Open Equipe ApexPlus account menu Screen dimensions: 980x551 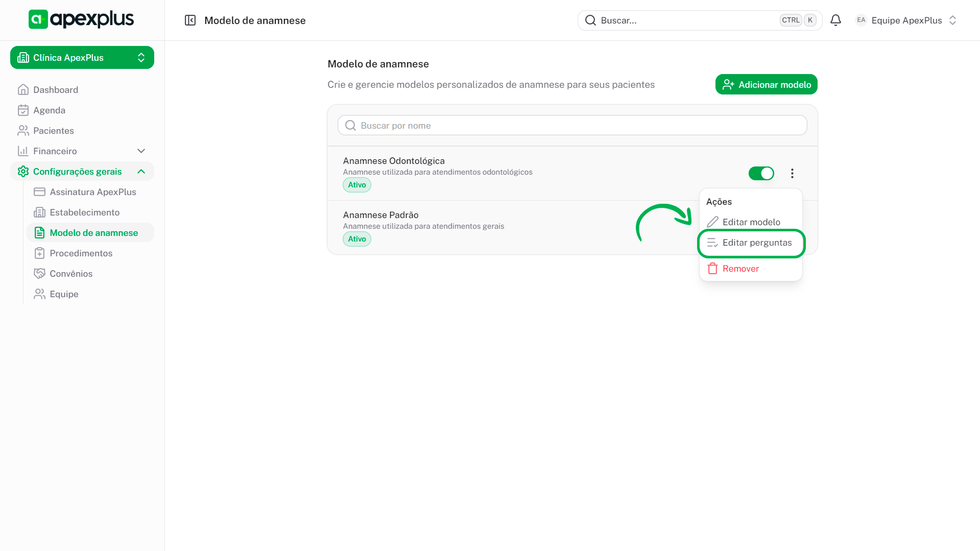tap(906, 20)
